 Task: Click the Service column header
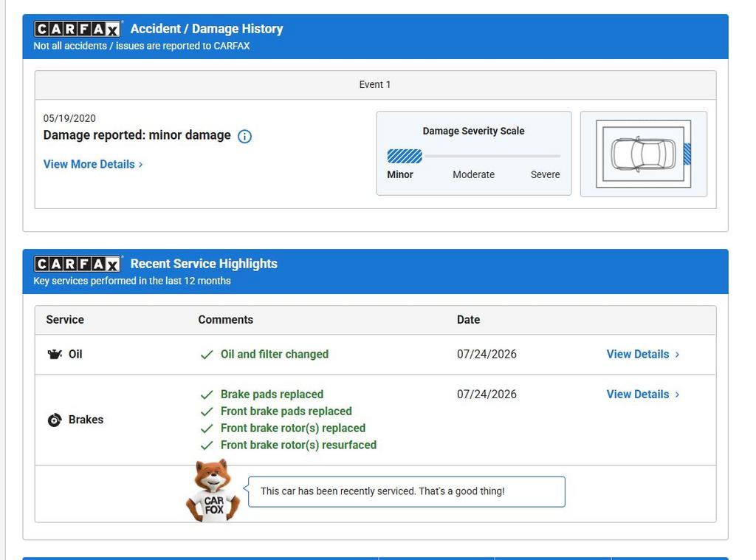tap(65, 320)
